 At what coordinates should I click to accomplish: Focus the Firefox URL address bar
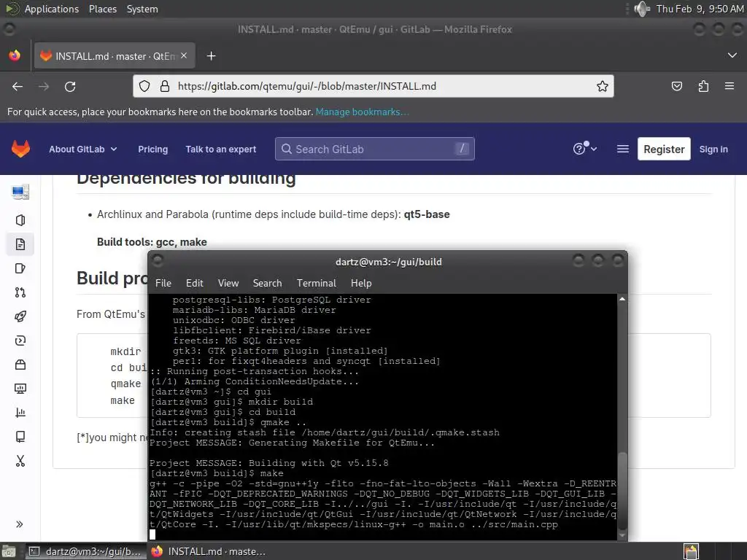(373, 86)
